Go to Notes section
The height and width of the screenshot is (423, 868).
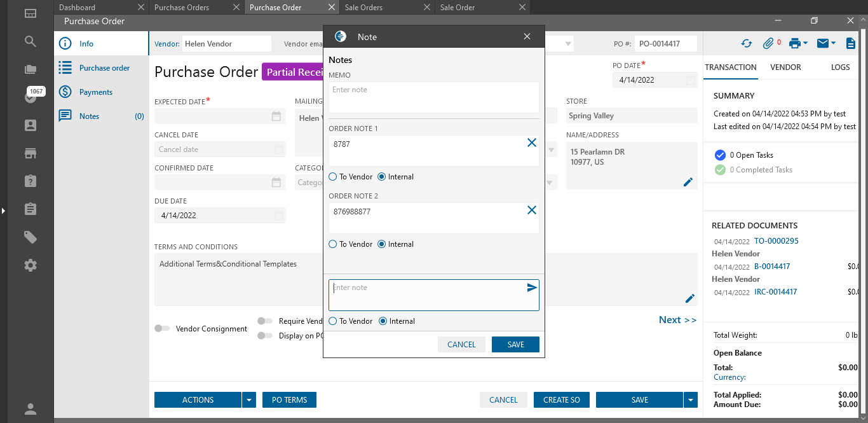(x=102, y=116)
